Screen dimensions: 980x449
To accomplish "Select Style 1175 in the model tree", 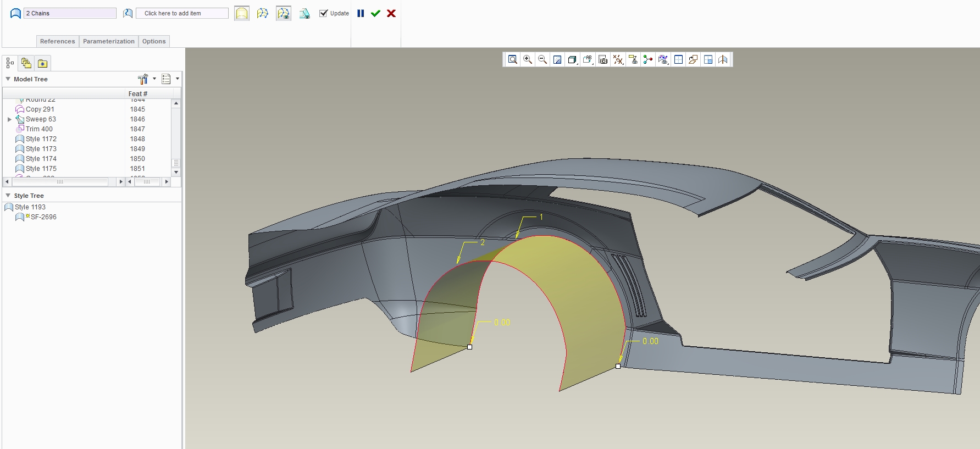I will point(41,169).
